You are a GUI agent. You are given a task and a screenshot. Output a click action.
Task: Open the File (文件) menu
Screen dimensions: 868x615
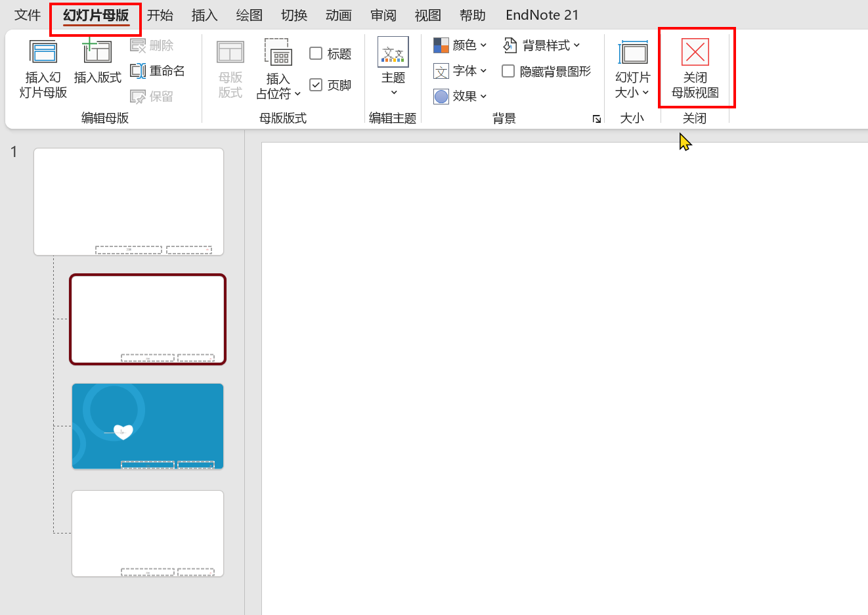pos(28,15)
